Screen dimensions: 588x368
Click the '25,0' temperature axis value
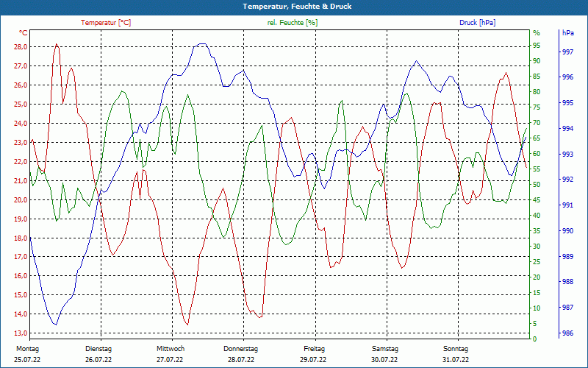(x=21, y=104)
